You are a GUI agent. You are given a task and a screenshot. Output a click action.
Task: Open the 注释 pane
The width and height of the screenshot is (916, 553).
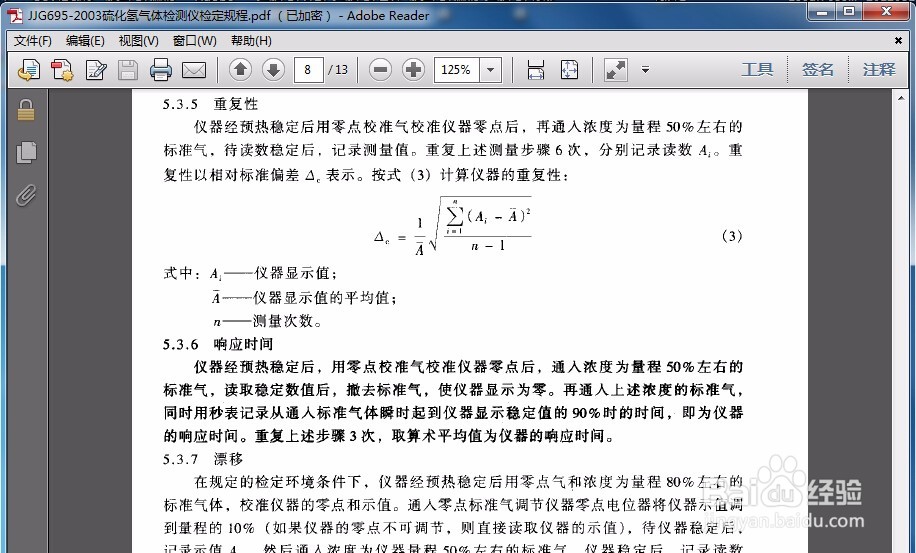point(879,69)
